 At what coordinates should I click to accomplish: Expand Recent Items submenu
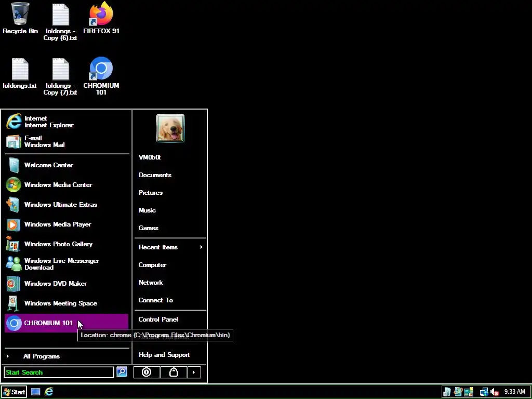click(x=170, y=247)
